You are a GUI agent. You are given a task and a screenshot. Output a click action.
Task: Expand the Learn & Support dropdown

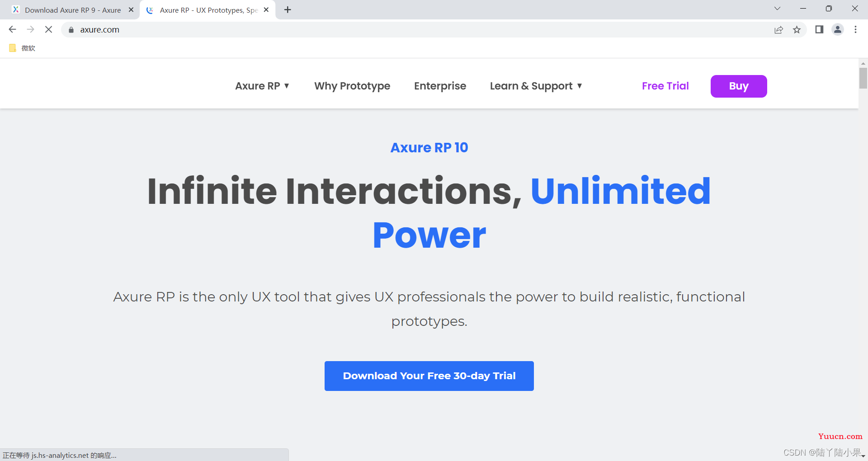pos(536,86)
